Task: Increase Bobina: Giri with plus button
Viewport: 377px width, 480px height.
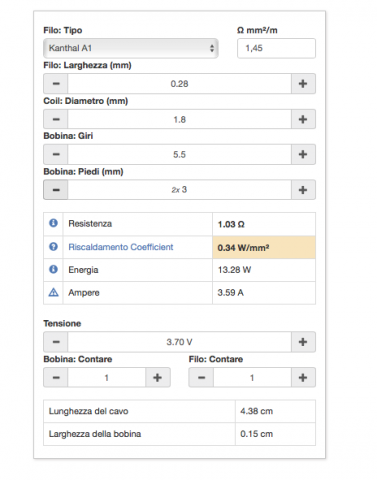Action: click(x=303, y=154)
